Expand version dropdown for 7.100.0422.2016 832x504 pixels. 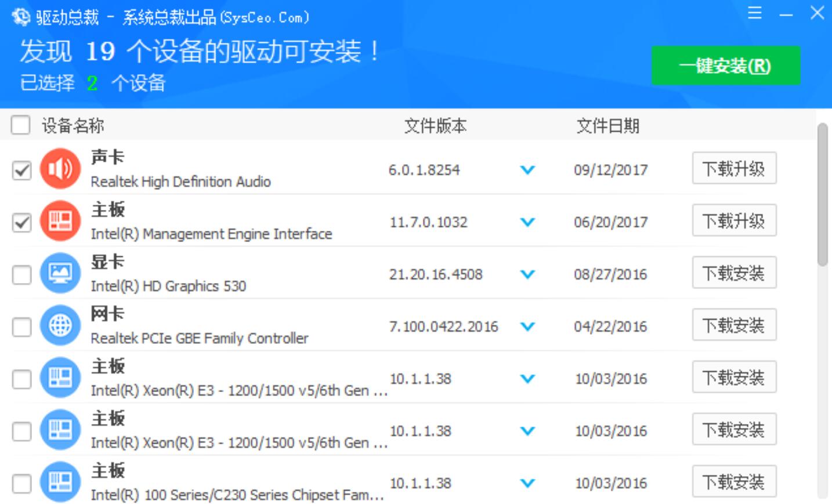(527, 327)
